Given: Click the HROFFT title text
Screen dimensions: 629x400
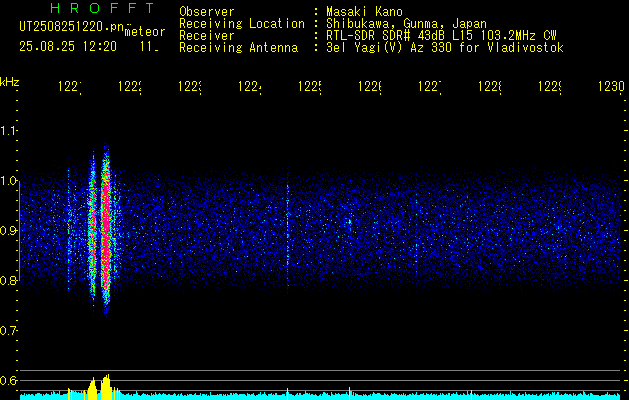Looking at the screenshot, I should (x=102, y=8).
